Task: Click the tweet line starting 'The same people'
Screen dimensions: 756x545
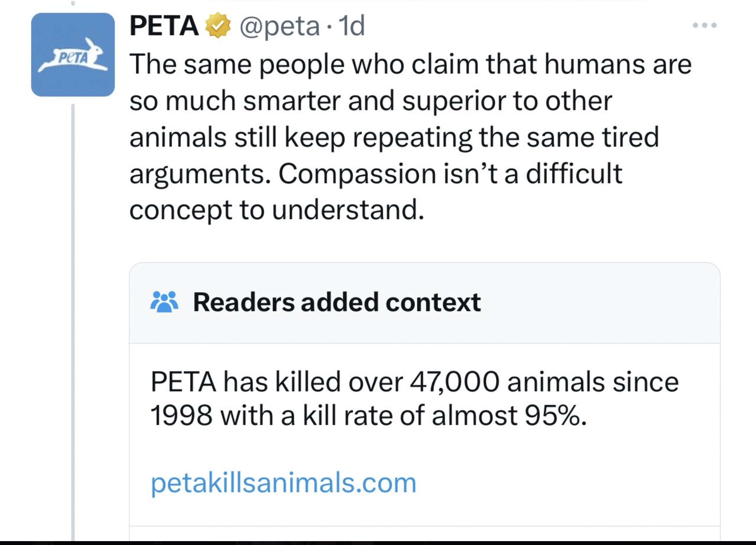Action: pyautogui.click(x=410, y=64)
